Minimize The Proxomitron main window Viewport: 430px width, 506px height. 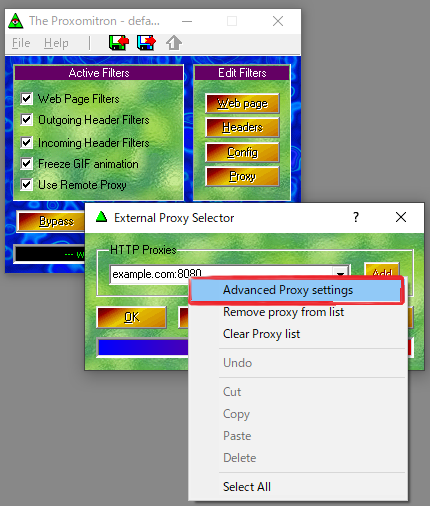[187, 21]
